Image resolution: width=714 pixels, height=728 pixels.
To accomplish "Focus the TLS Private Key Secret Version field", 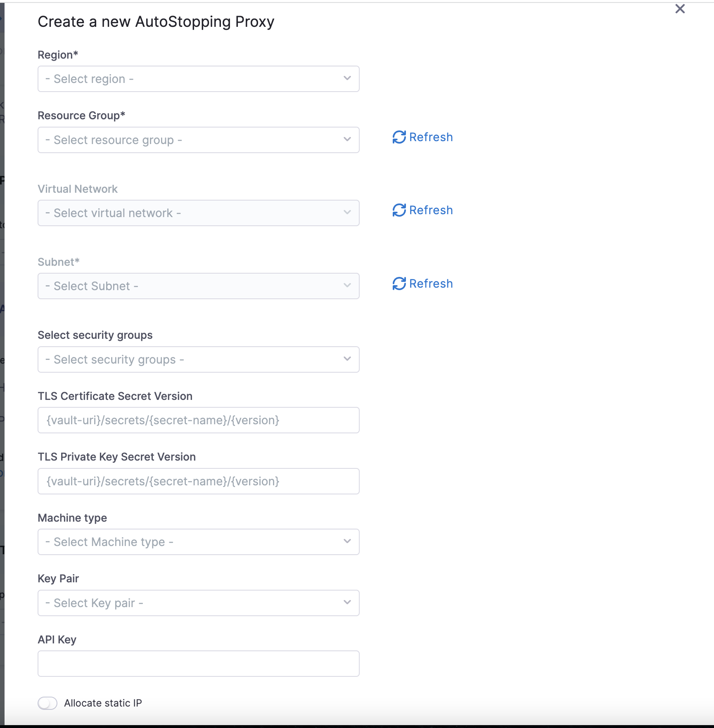I will click(199, 481).
